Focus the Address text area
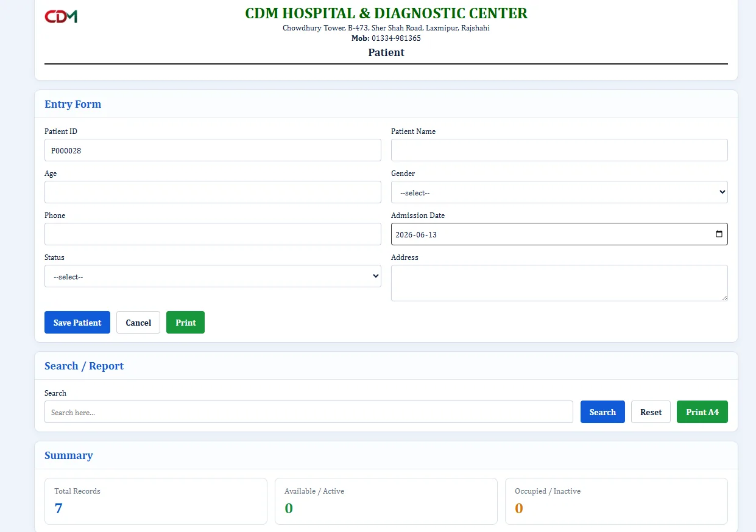This screenshot has height=532, width=756. (559, 283)
